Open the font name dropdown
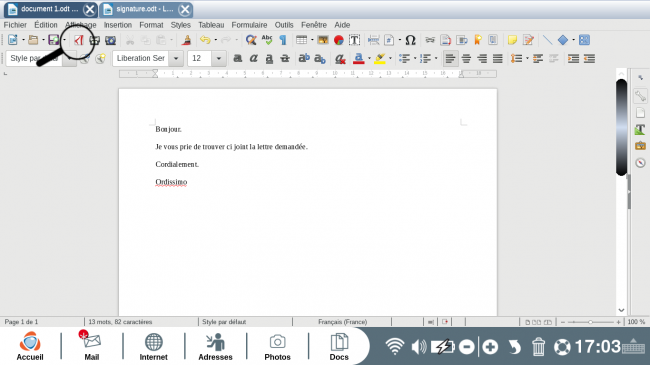The width and height of the screenshot is (650, 365). coord(176,58)
